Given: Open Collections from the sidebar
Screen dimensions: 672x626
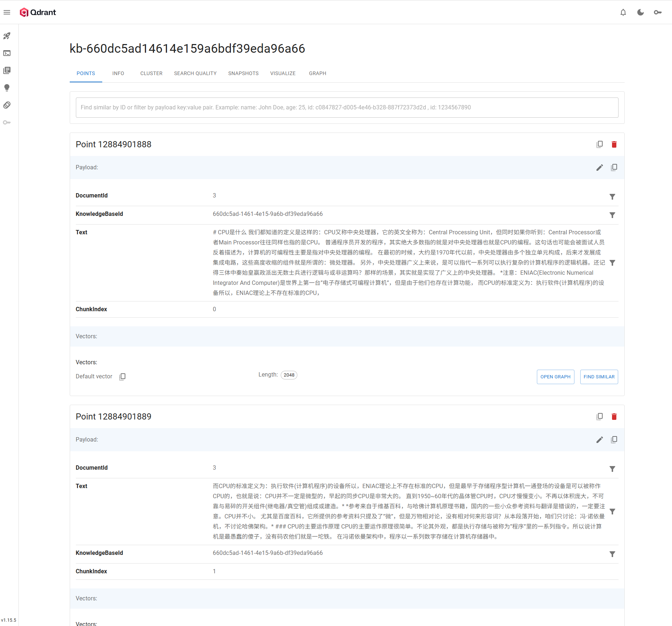Looking at the screenshot, I should coord(7,70).
